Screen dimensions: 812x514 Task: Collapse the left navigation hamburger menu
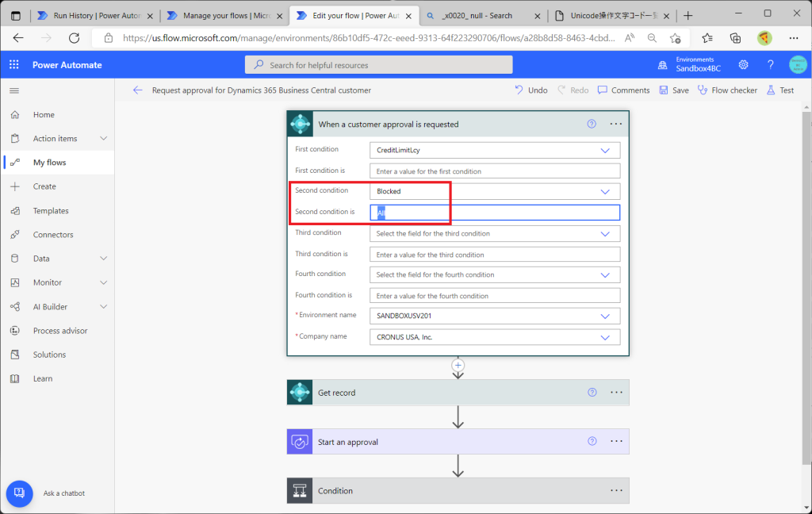pos(14,90)
